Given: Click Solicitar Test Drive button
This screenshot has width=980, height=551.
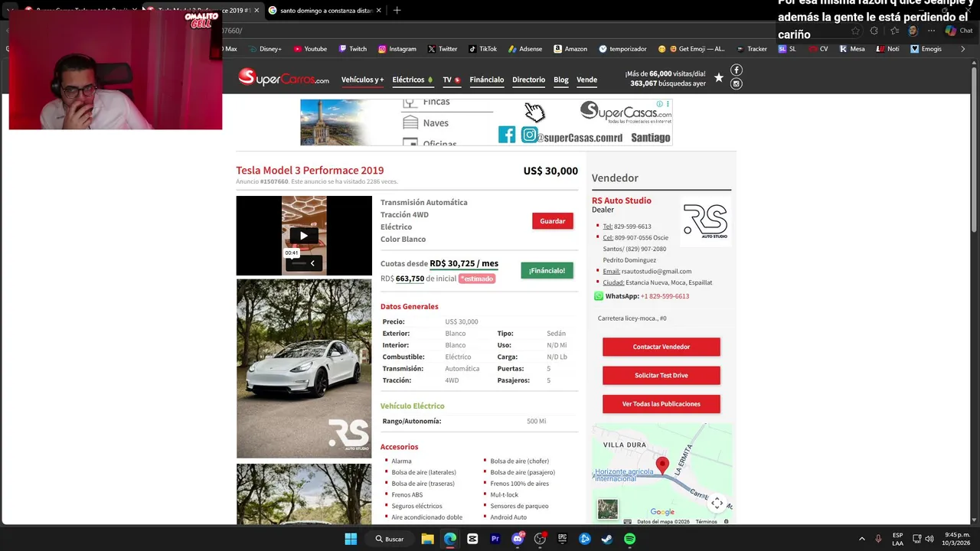Looking at the screenshot, I should [x=661, y=375].
